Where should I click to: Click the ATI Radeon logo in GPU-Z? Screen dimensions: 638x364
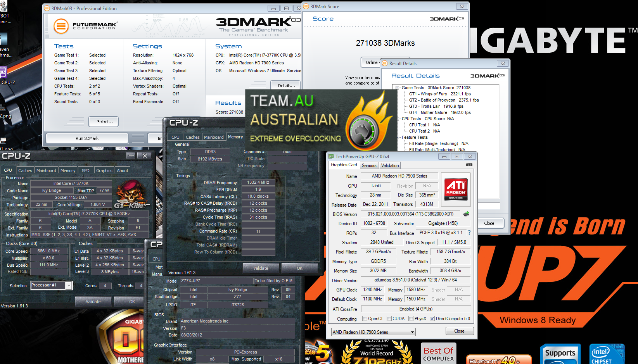[455, 189]
